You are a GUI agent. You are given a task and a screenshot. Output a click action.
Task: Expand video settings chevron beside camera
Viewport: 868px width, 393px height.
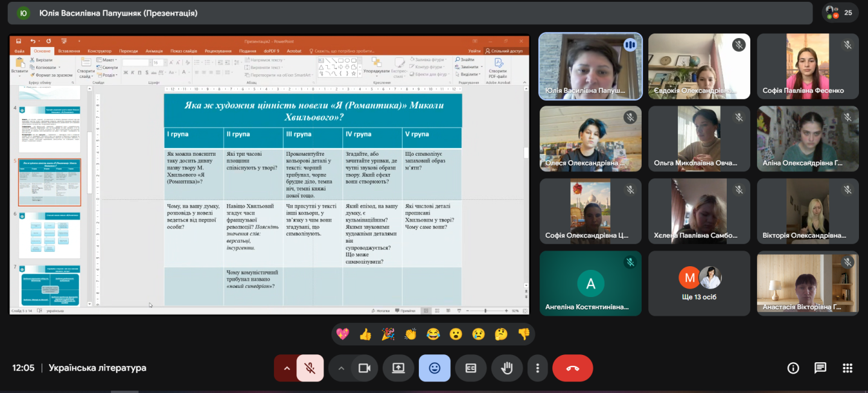tap(341, 368)
